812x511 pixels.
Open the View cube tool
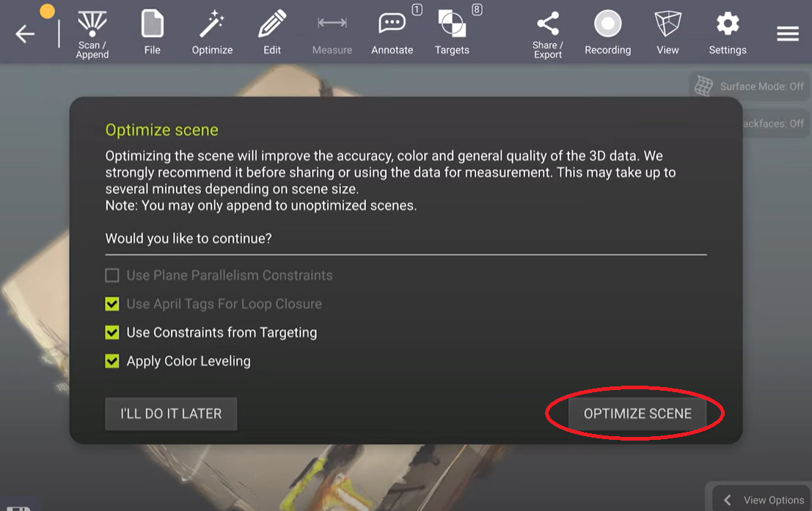pos(667,32)
